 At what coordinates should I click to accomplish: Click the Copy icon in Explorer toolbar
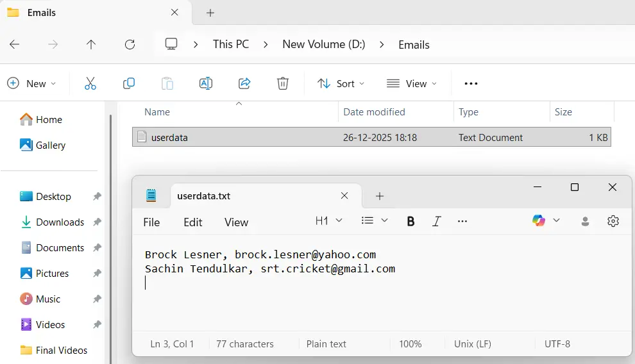coord(129,84)
